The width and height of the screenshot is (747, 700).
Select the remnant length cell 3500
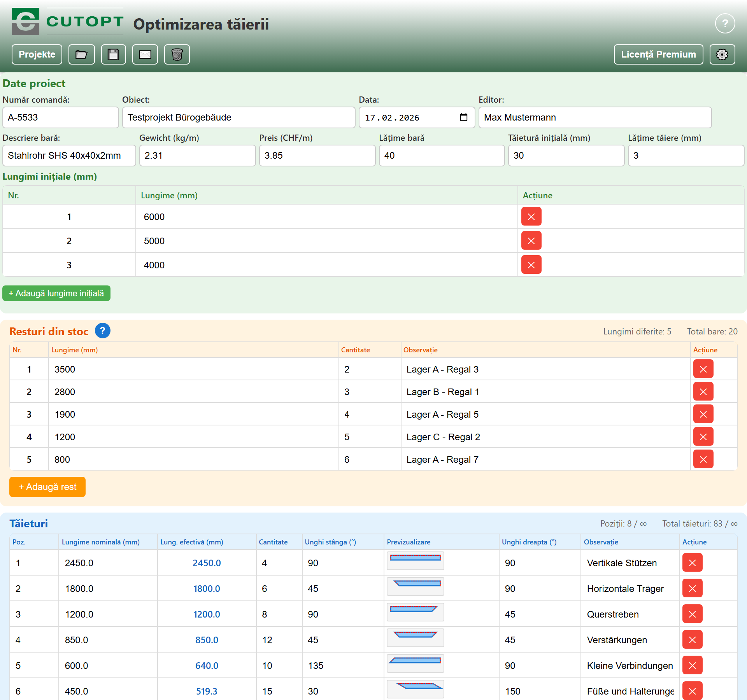click(194, 369)
